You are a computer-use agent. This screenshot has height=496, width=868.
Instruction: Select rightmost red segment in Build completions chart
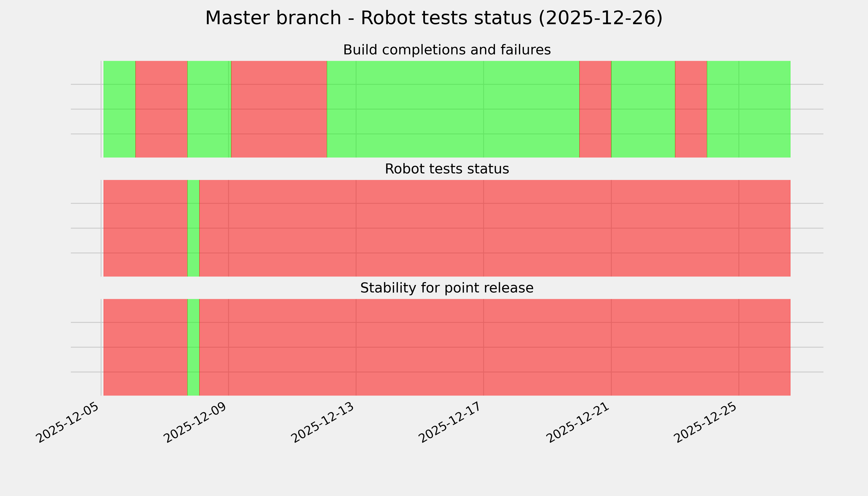point(691,109)
